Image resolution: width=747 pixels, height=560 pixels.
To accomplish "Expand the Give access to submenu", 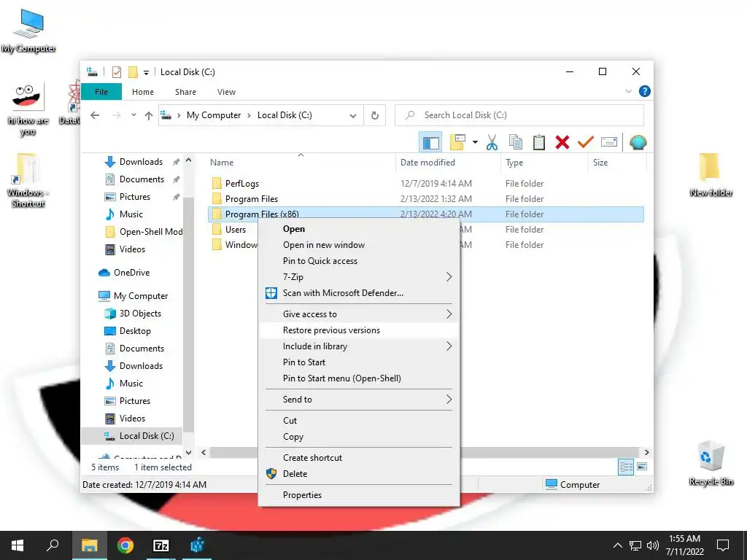I will (x=359, y=314).
